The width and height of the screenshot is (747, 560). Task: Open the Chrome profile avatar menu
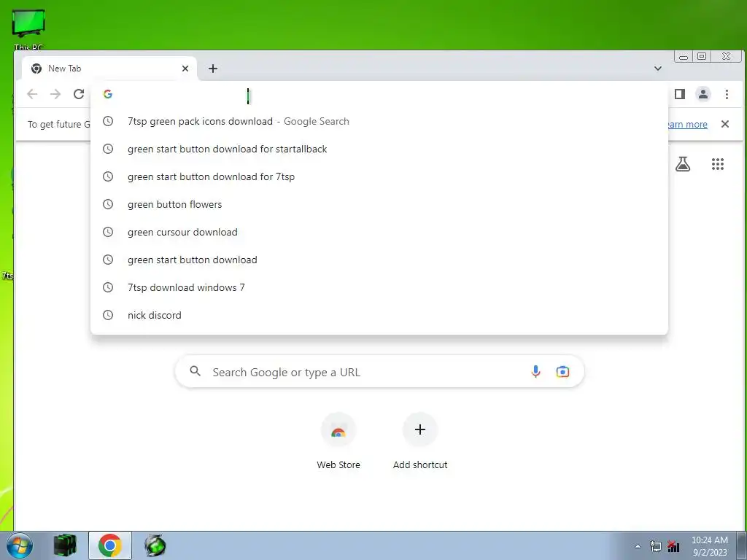(703, 94)
